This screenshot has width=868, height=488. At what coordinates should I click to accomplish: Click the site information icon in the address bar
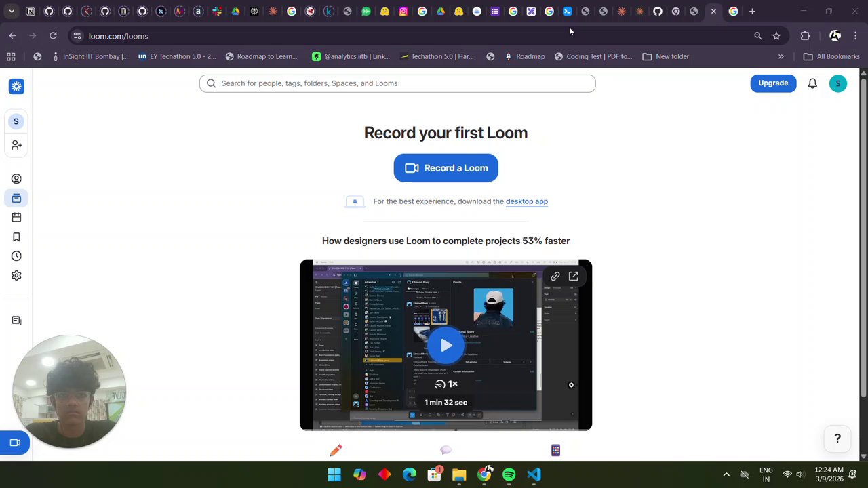tap(77, 36)
